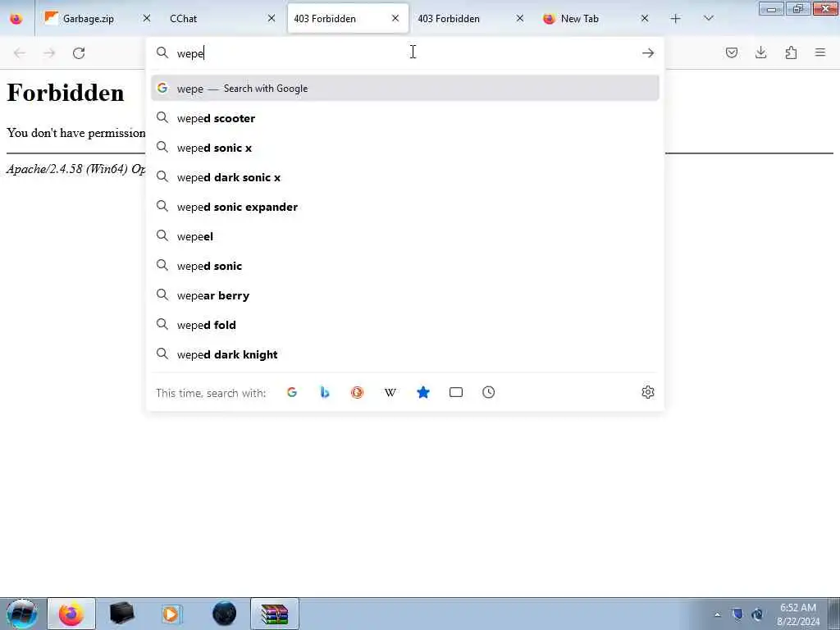Open the Windows Start button
Viewport: 840px width, 630px height.
tap(22, 614)
